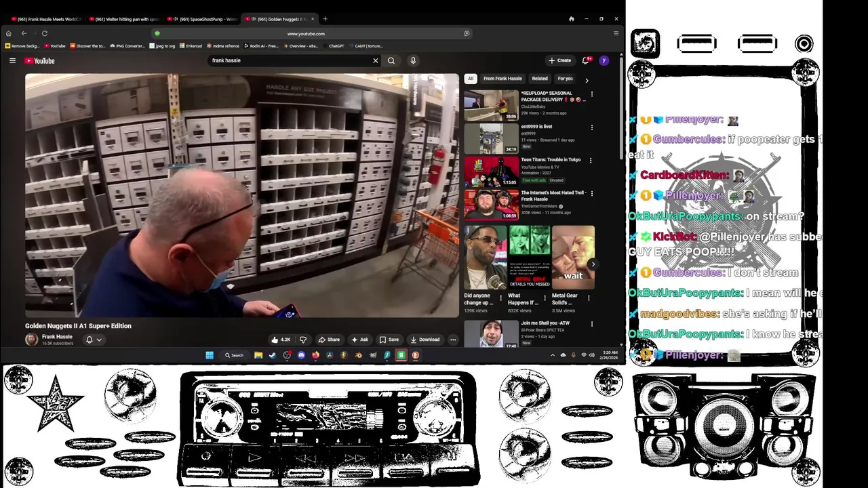Open the taskbar Search box
The height and width of the screenshot is (488, 868).
pyautogui.click(x=235, y=355)
